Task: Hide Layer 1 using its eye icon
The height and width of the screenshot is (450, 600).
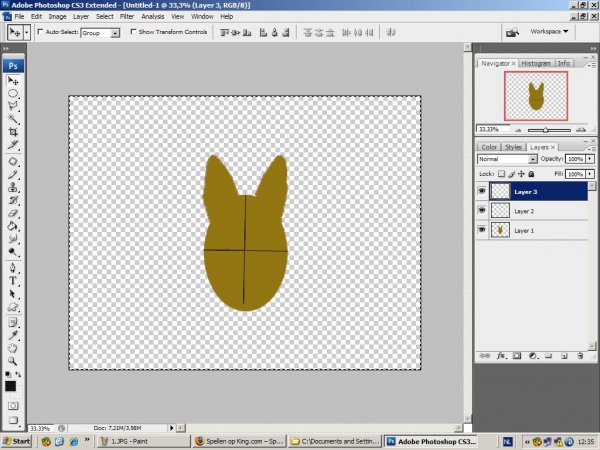Action: (482, 230)
